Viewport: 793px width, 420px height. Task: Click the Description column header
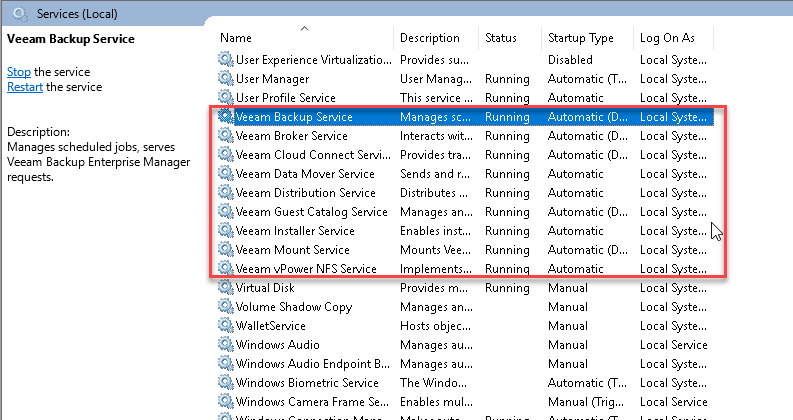429,38
